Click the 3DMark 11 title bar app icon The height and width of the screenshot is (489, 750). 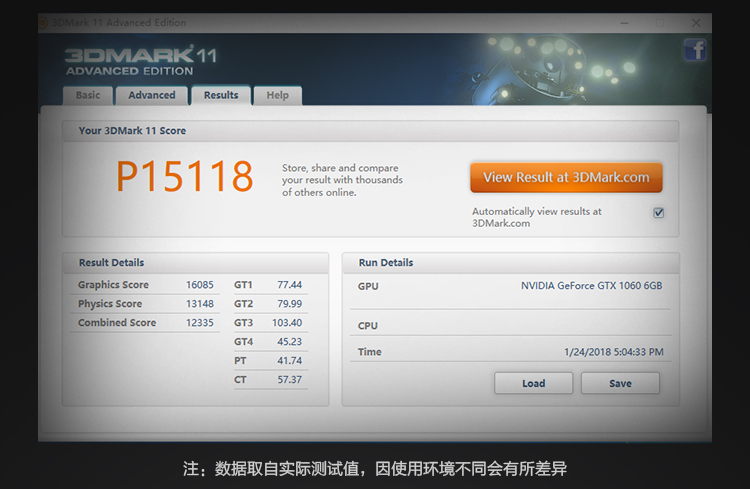pyautogui.click(x=43, y=22)
